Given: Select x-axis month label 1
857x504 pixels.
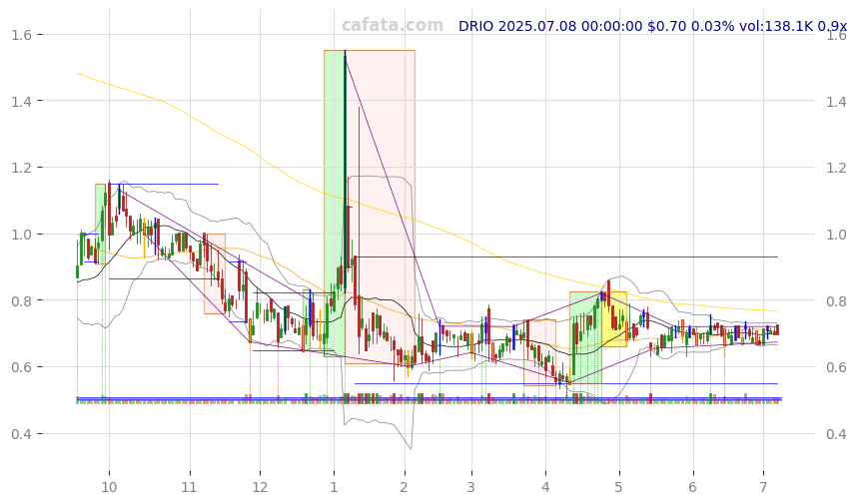Looking at the screenshot, I should [x=334, y=487].
